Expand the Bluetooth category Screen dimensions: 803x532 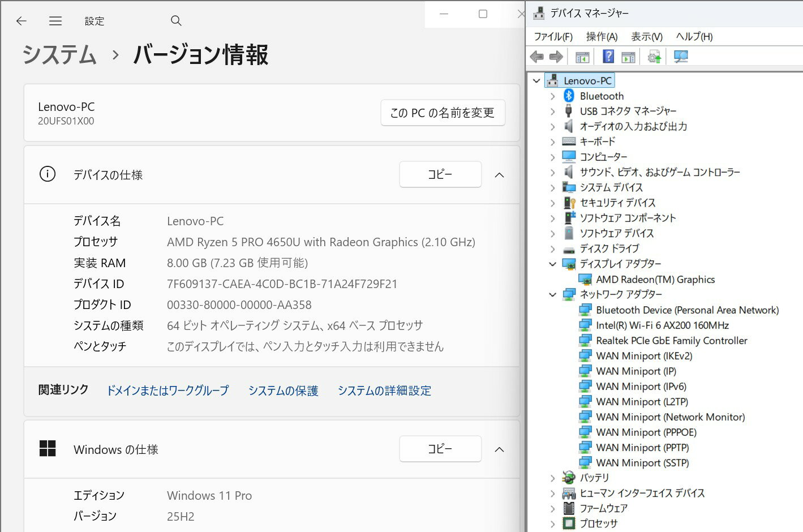coord(553,96)
